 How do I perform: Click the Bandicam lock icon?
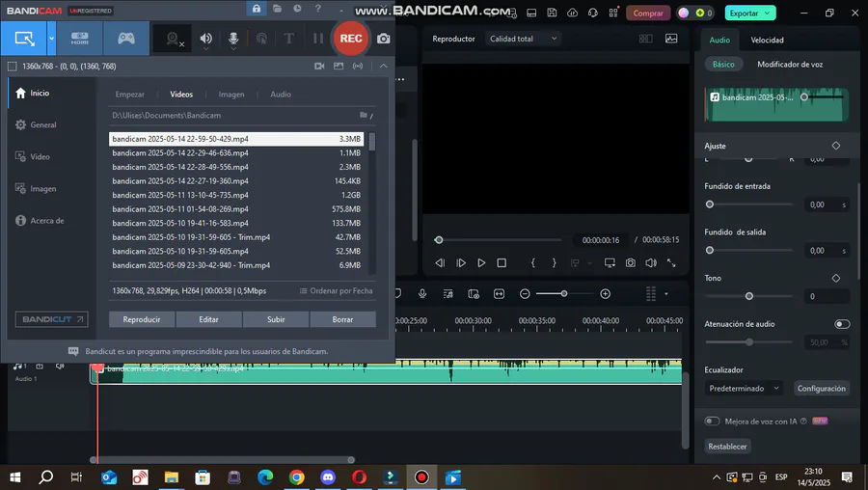point(257,9)
